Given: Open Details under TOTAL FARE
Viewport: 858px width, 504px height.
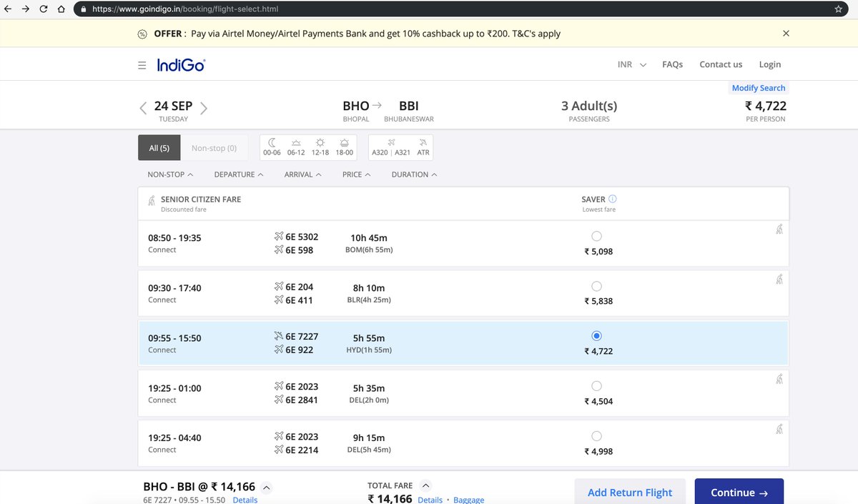Looking at the screenshot, I should [430, 500].
